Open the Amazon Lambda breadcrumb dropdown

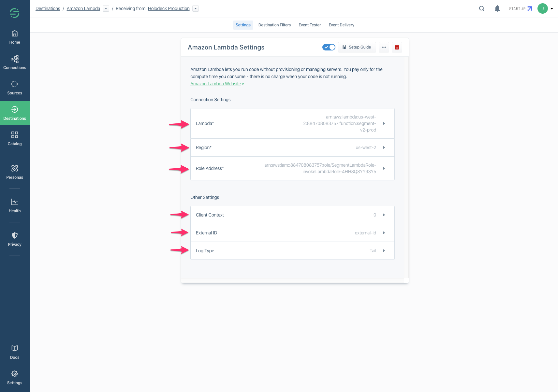[x=106, y=9]
